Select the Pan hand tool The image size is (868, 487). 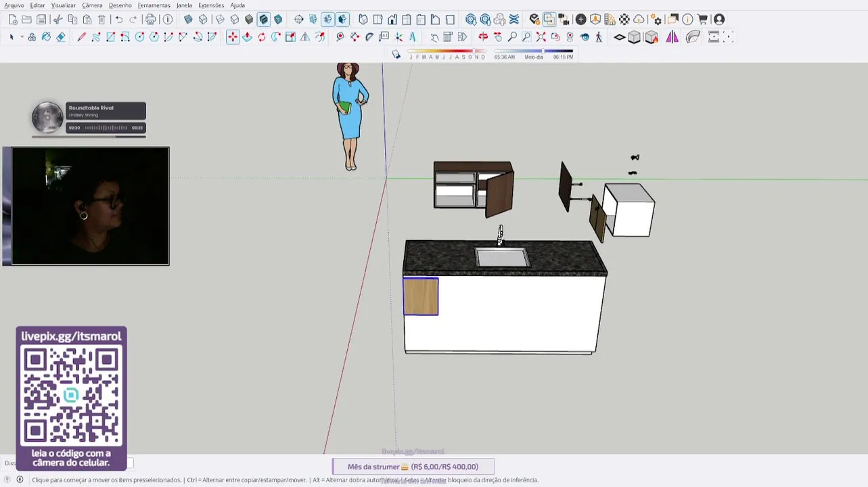498,37
